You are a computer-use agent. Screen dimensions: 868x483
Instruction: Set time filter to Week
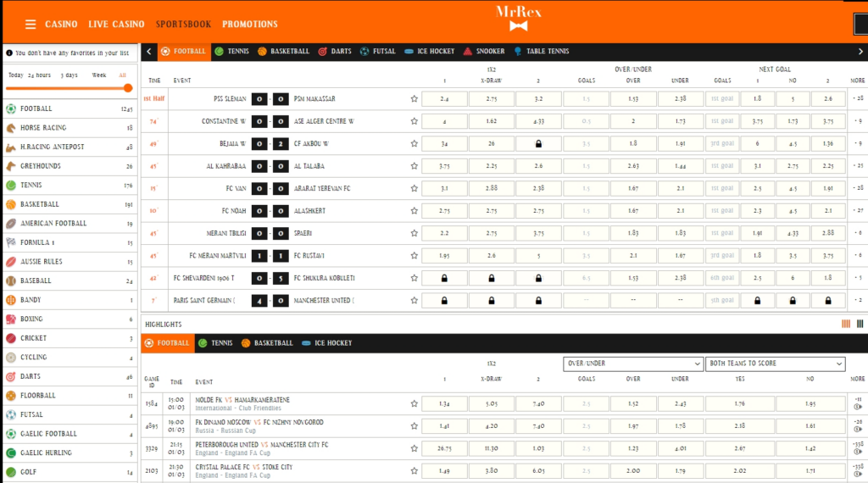tap(99, 75)
